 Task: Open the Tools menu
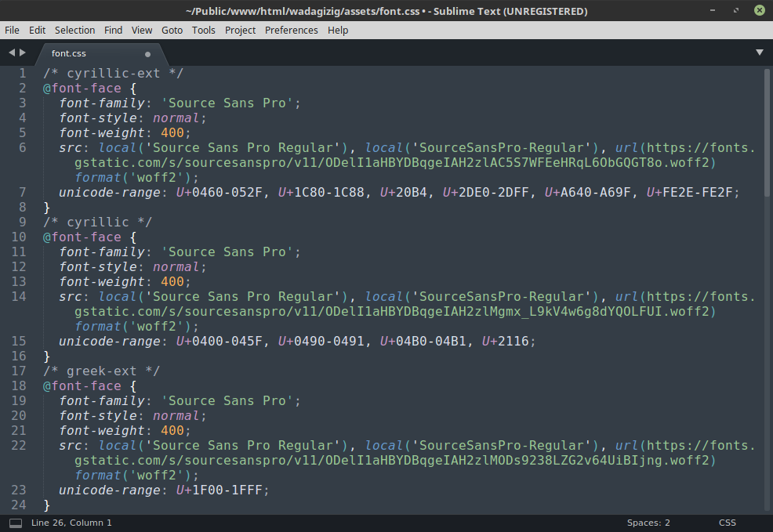tap(204, 30)
